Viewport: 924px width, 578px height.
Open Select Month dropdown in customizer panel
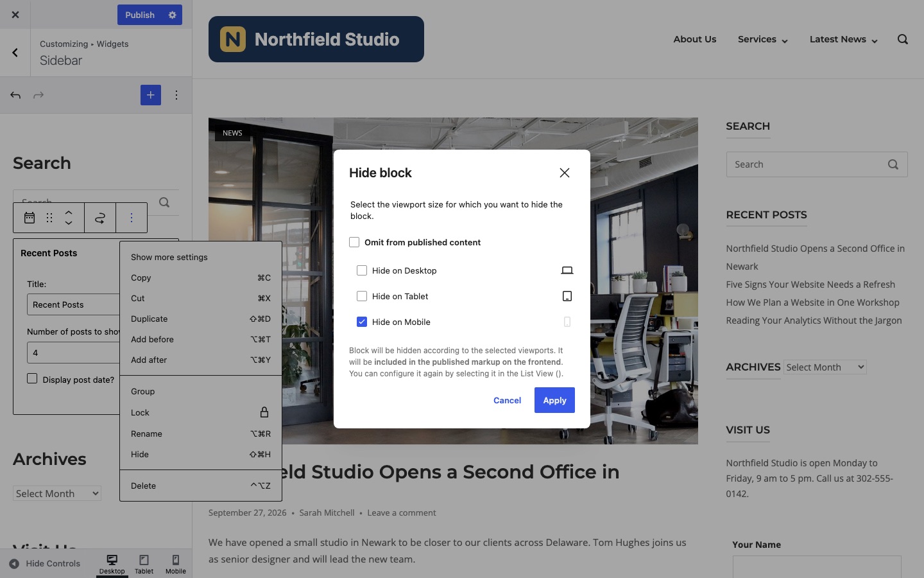click(57, 493)
